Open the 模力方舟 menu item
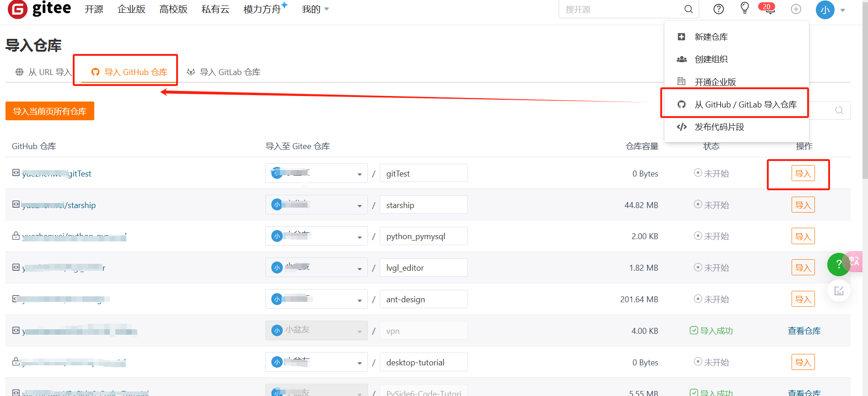 (x=262, y=9)
